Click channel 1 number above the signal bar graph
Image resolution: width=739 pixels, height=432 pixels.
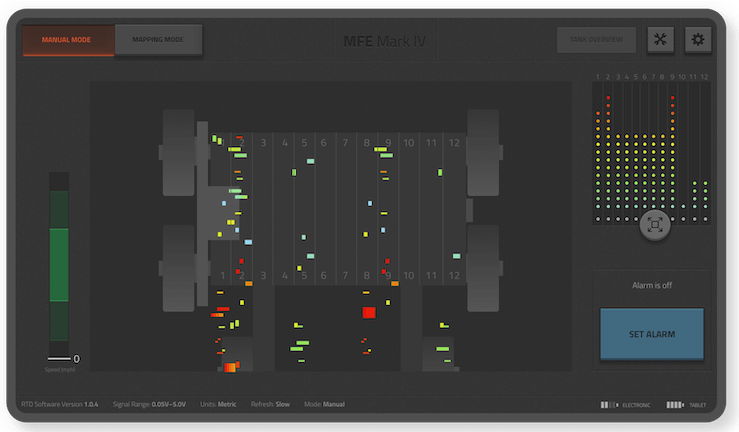[x=598, y=77]
